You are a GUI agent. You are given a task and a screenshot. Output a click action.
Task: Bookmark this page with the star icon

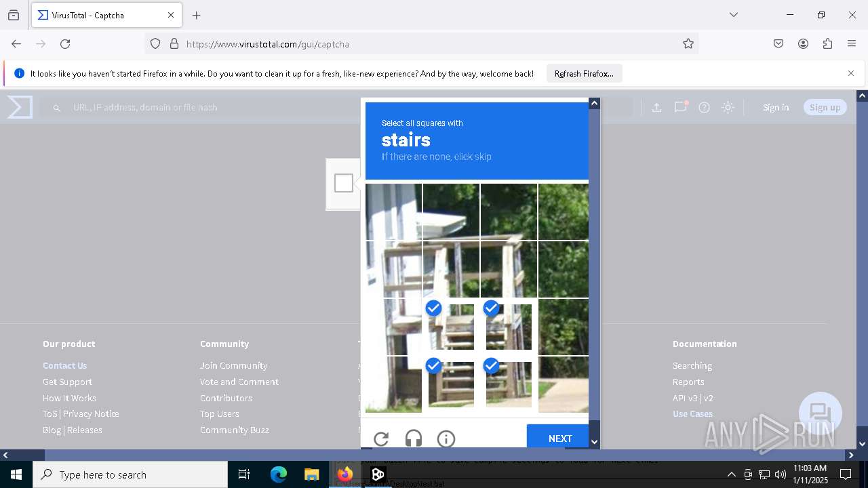click(688, 44)
